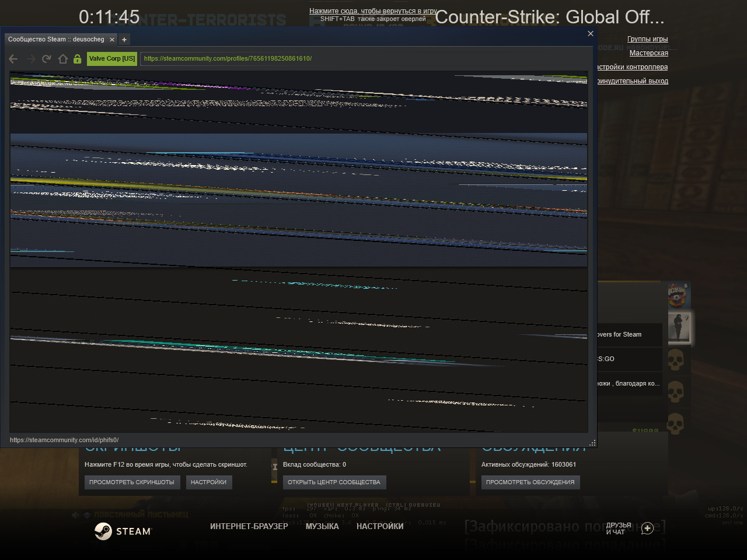Screen dimensions: 747x560
Task: Click 'ПРОСМОТРЕТЬ ОБСУЖДЕНИЯ' button
Action: click(530, 482)
